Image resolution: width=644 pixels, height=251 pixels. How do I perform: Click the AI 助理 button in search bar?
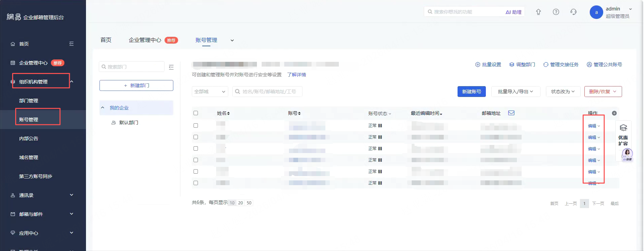pos(514,12)
